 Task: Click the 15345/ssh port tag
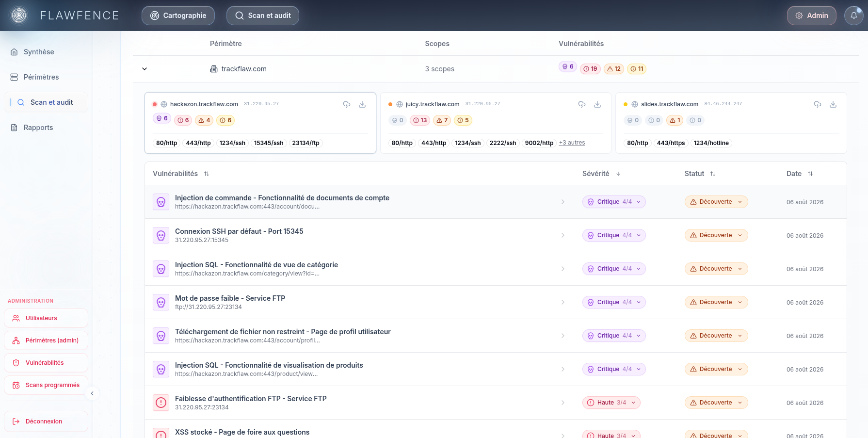(269, 143)
